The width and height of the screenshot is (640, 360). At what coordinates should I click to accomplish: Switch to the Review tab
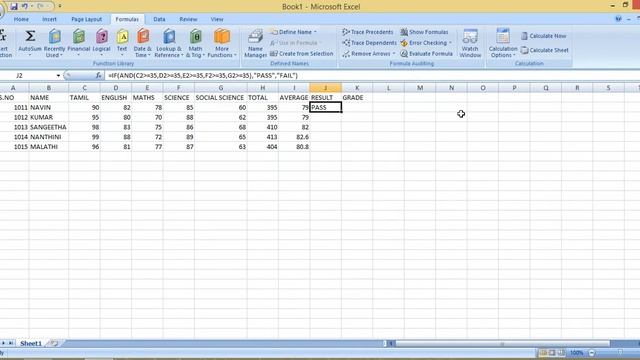[x=188, y=19]
